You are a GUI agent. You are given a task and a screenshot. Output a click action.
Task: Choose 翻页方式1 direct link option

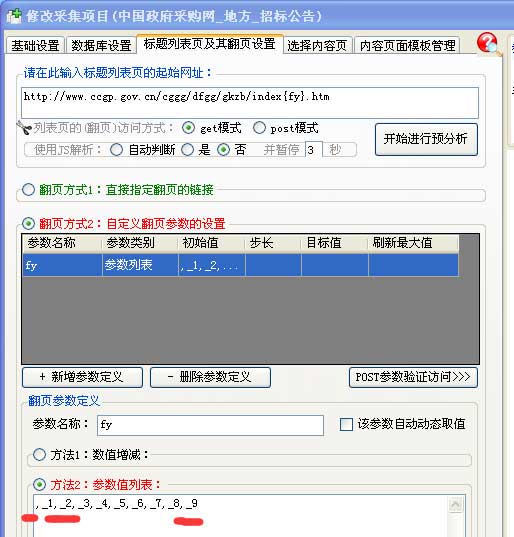(28, 189)
